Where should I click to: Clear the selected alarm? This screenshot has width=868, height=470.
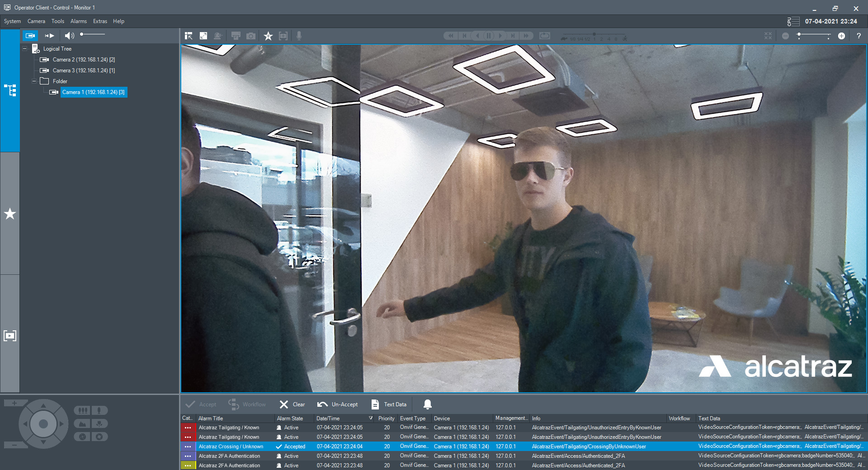(292, 404)
